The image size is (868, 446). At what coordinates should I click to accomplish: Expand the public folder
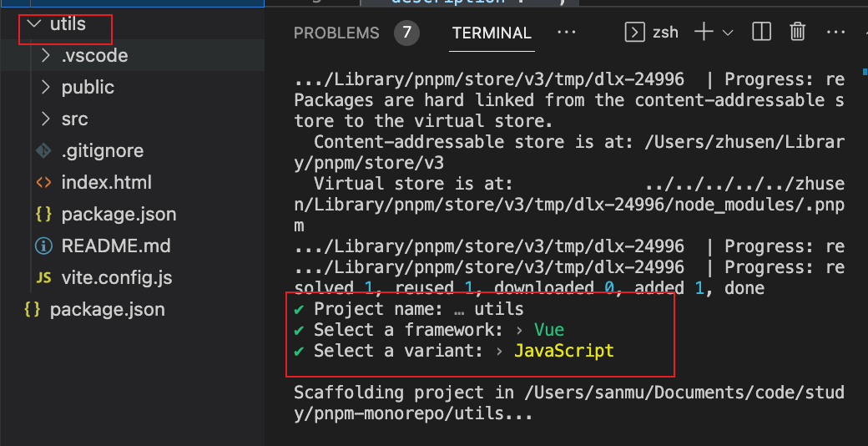tap(88, 88)
